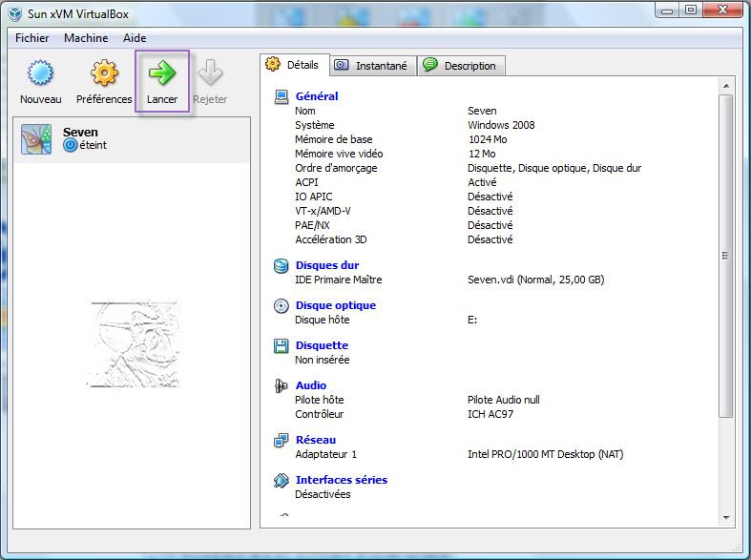Switch to the Instantané tab

point(371,66)
